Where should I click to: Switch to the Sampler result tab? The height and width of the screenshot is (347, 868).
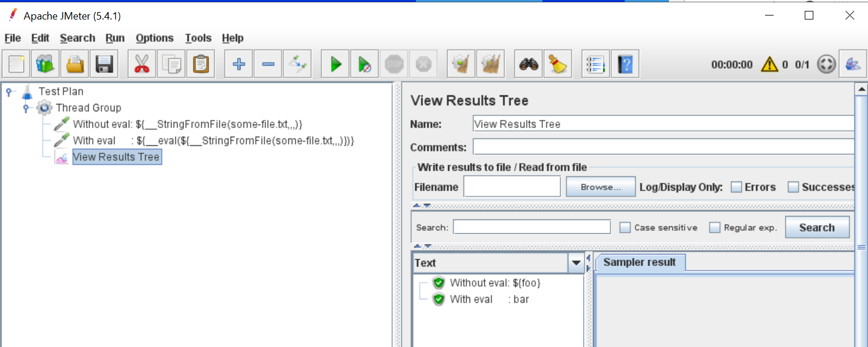(x=640, y=262)
